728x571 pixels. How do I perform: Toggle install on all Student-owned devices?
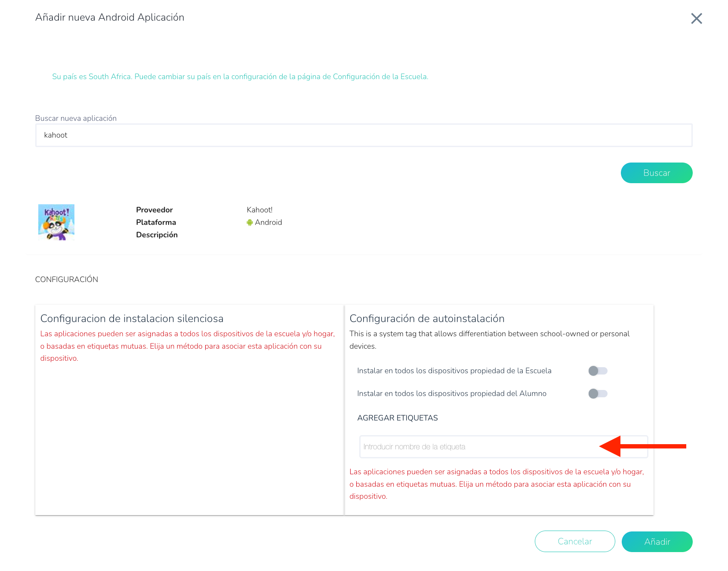(598, 393)
